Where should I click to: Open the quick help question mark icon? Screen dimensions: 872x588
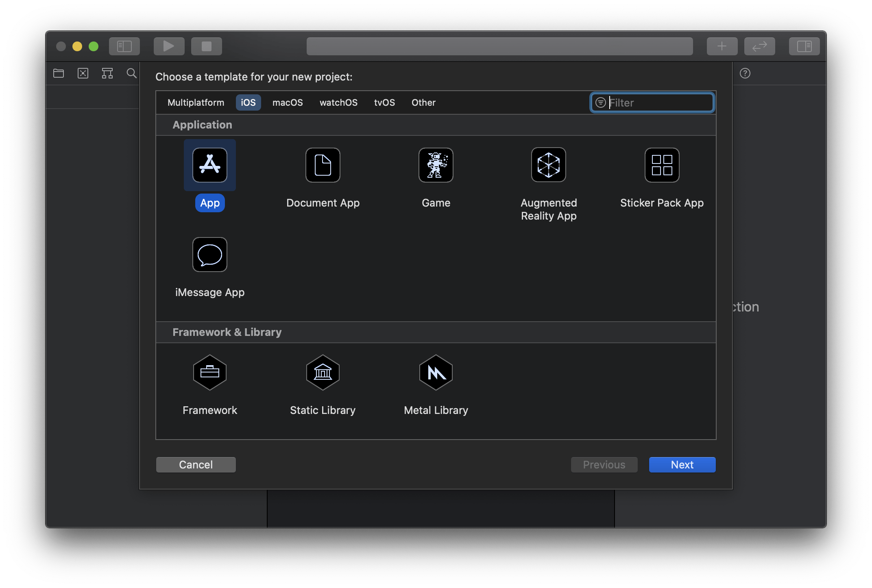[745, 73]
